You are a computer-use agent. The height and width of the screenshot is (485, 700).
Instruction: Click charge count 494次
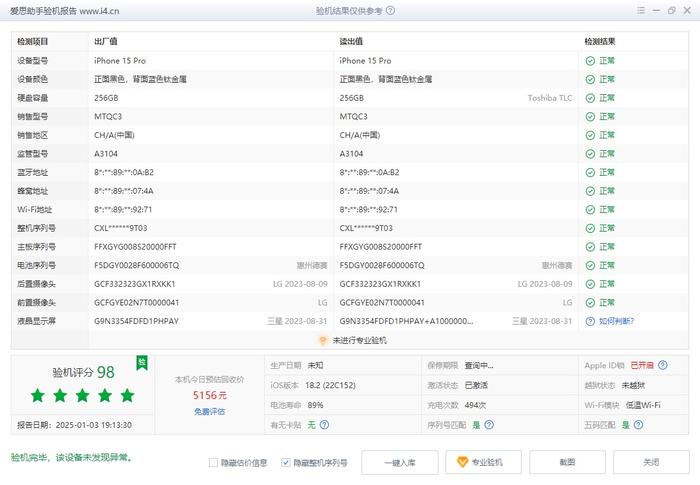[475, 405]
